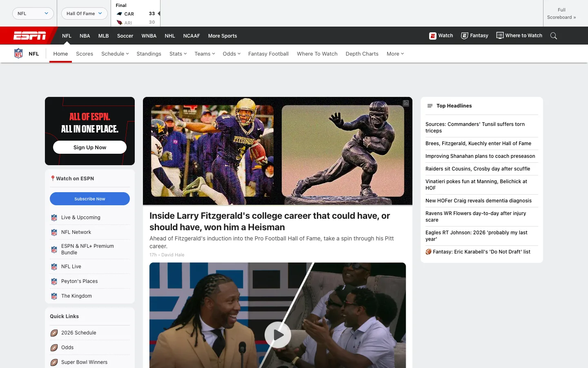Open the Raiders sit Cousins, Crosby headline
The image size is (588, 368).
pyautogui.click(x=478, y=169)
